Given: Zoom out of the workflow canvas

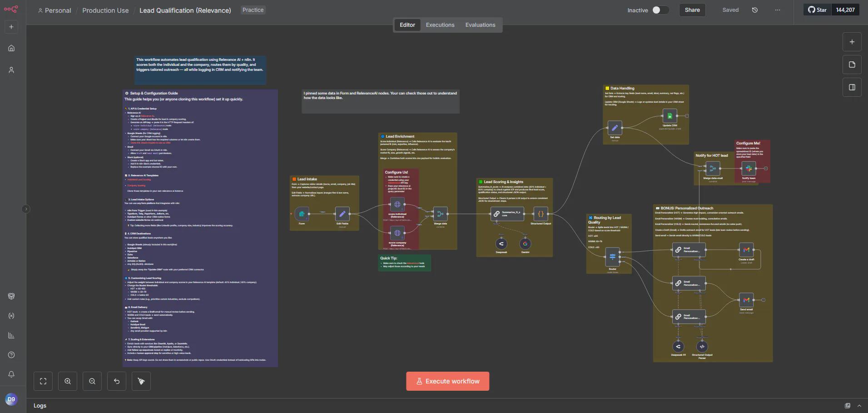Looking at the screenshot, I should click(x=92, y=381).
